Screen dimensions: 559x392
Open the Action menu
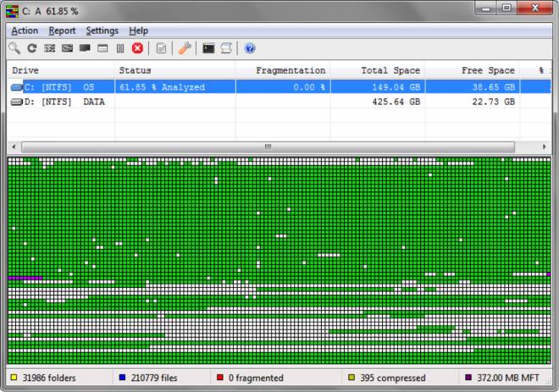pos(25,30)
